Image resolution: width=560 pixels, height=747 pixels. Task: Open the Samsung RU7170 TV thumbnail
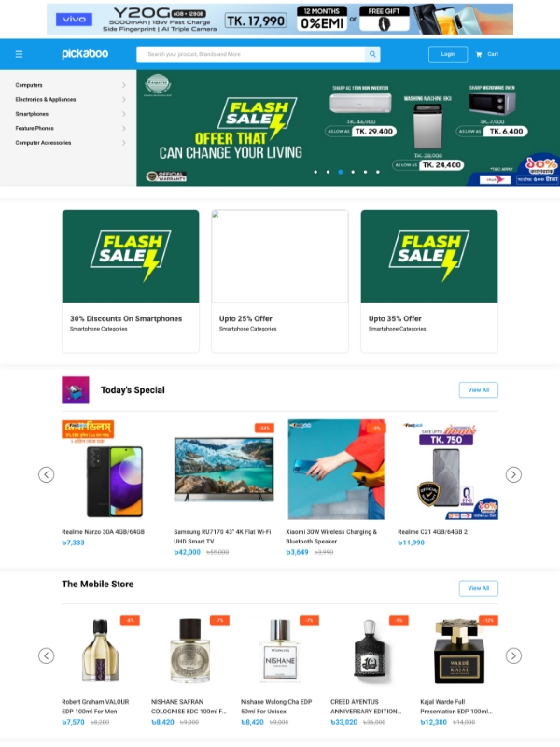click(x=224, y=470)
